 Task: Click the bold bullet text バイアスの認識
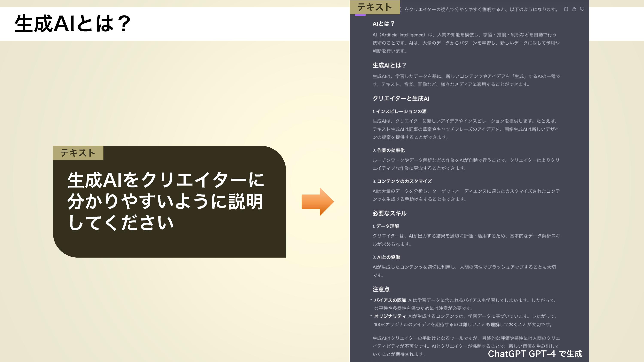tap(390, 300)
